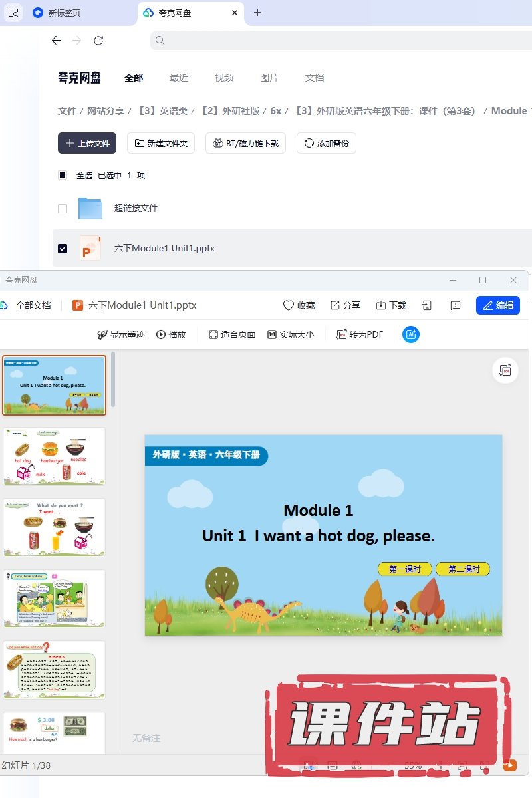Uncheck the 六下Module1 Unit1.pptx checkbox
Image resolution: width=532 pixels, height=798 pixels.
pyautogui.click(x=63, y=248)
